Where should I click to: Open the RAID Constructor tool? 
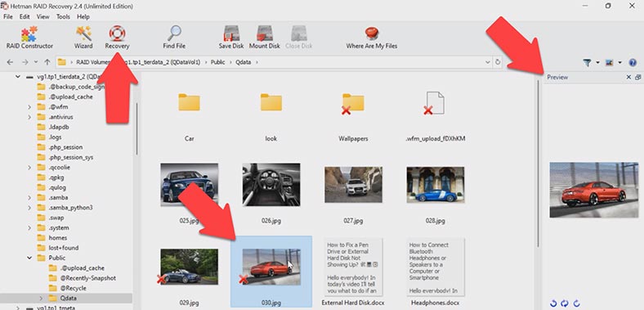pyautogui.click(x=29, y=38)
